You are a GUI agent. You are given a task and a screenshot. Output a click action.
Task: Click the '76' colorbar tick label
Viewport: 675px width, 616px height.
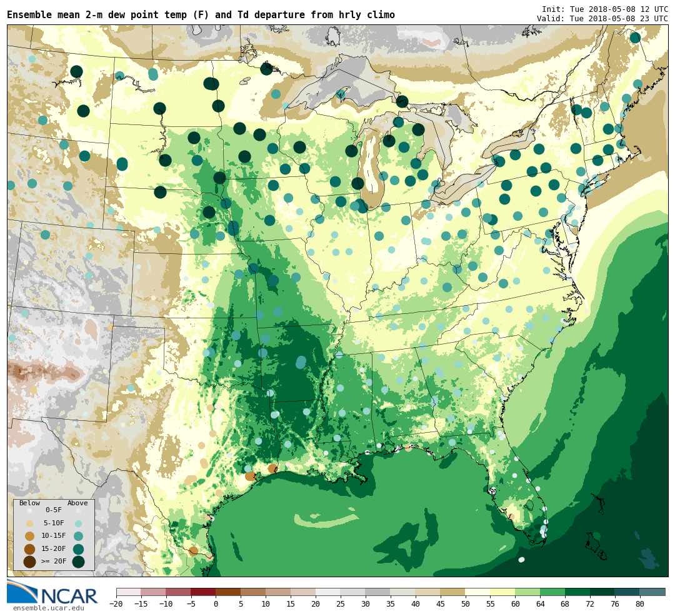pos(616,604)
